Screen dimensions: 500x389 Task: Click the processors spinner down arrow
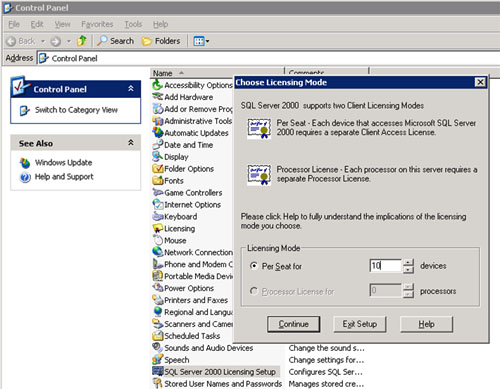coord(408,294)
